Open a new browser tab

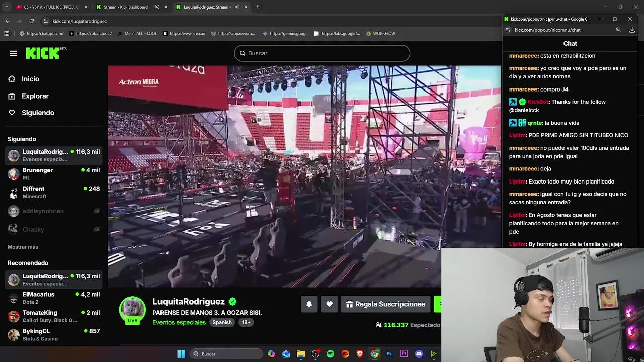(x=258, y=7)
